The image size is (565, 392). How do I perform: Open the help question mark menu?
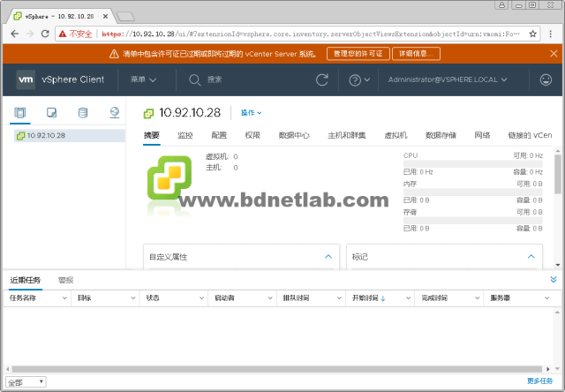click(359, 80)
